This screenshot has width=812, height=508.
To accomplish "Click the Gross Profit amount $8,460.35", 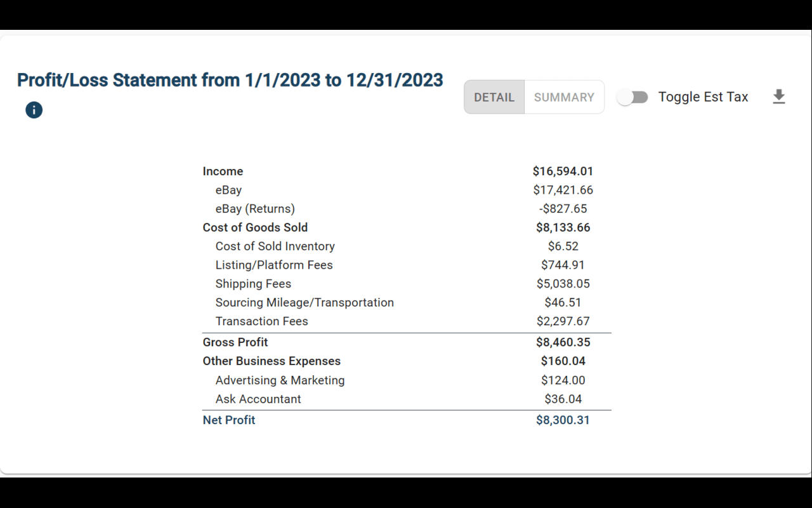I will [563, 342].
